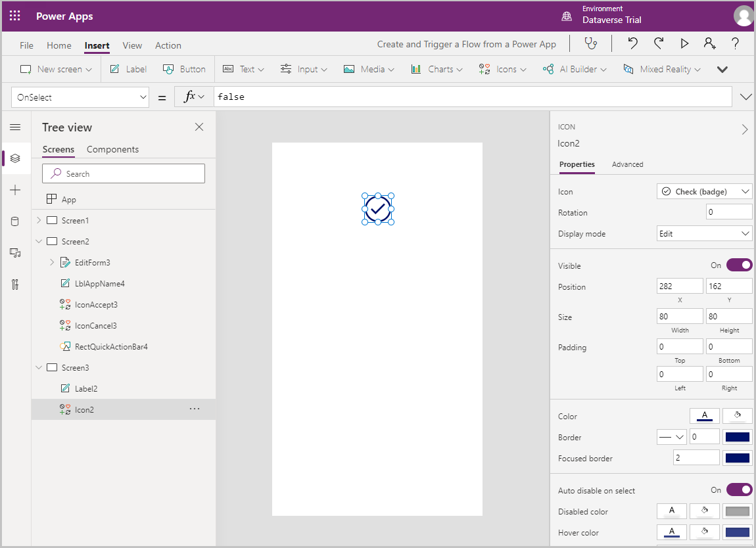This screenshot has height=548, width=756.
Task: Toggle Auto disable on select switch
Action: (739, 490)
